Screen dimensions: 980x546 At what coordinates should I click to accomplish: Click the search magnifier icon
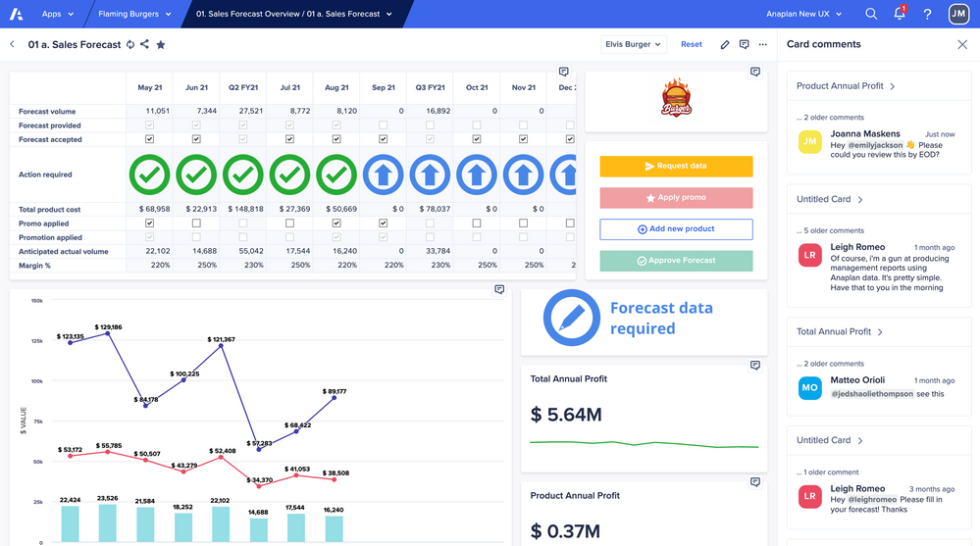click(x=871, y=14)
